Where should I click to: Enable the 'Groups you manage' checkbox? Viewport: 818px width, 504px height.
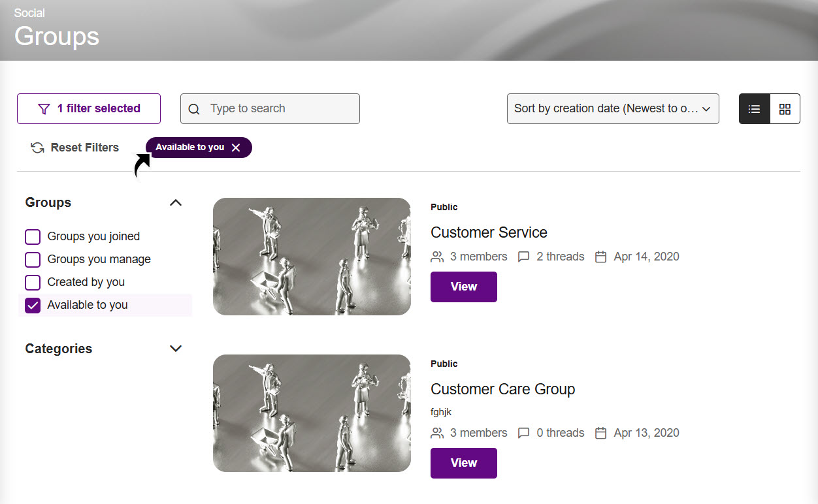pos(33,259)
